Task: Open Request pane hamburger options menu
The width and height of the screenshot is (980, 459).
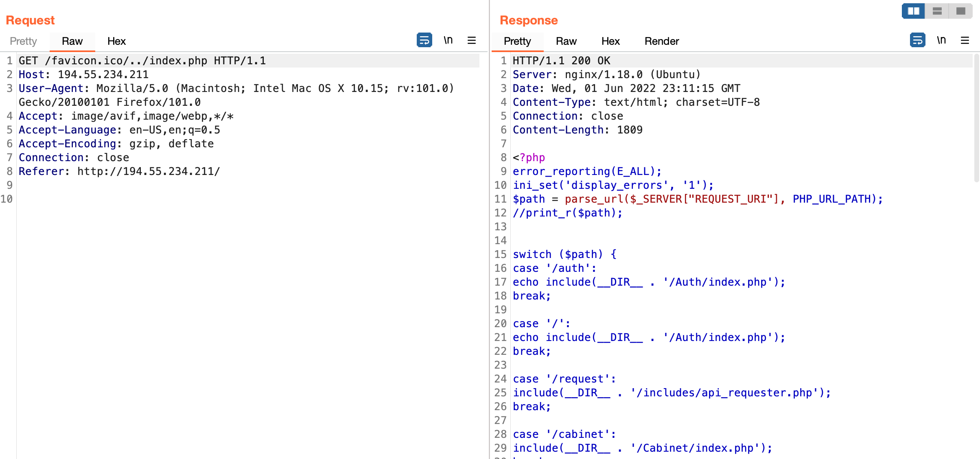Action: [x=472, y=40]
